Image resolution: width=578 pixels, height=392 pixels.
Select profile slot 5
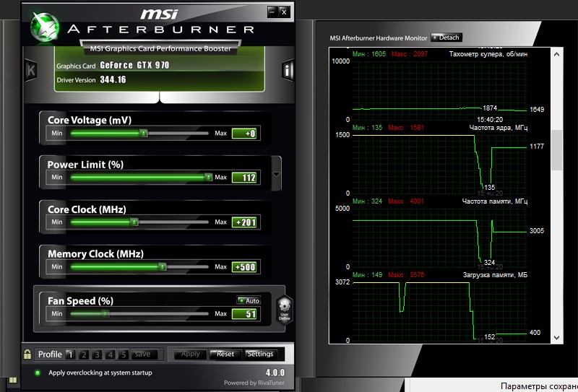tap(124, 354)
